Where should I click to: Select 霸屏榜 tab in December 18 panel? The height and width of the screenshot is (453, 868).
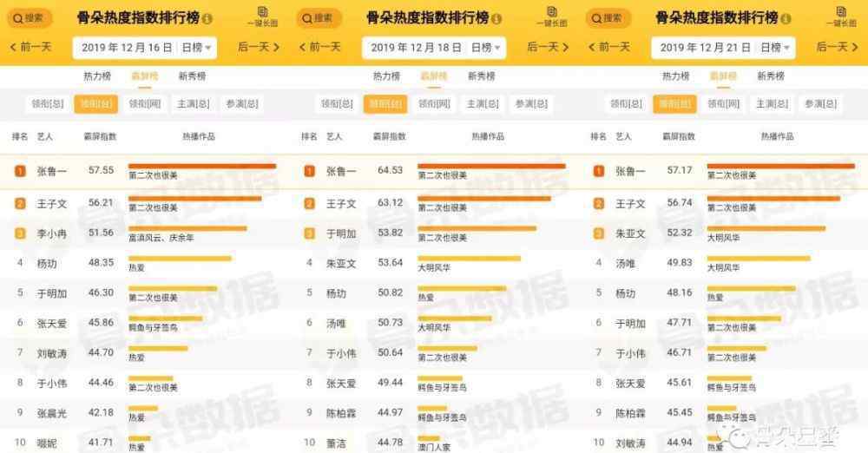click(x=433, y=75)
